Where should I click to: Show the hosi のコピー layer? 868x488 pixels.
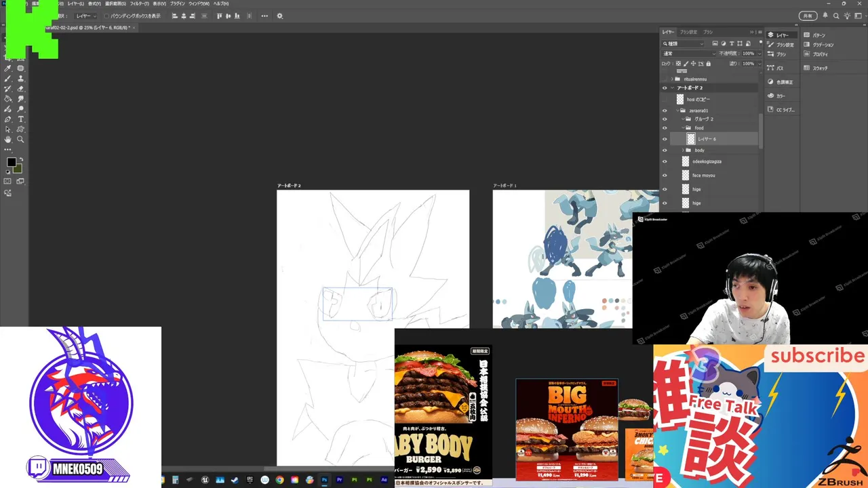665,100
